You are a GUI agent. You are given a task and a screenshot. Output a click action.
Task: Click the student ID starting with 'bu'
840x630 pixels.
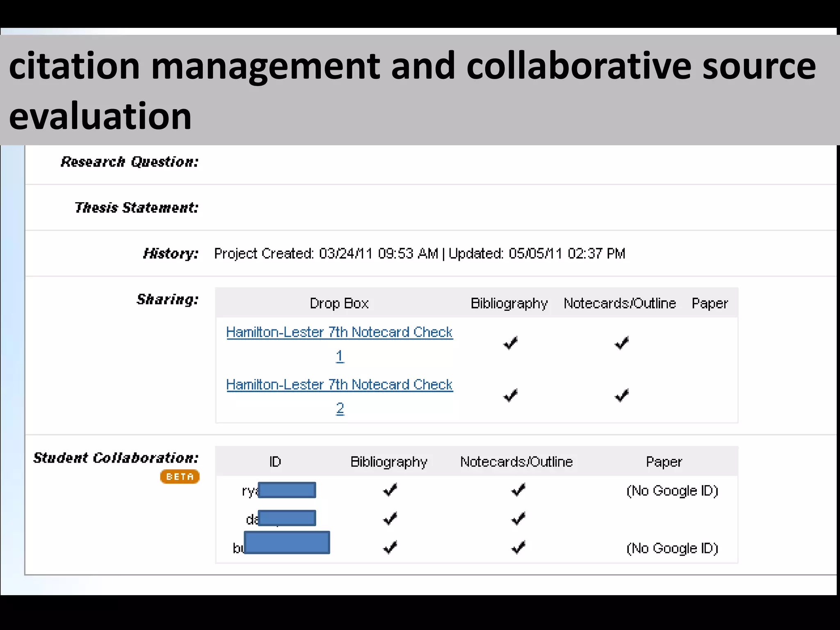coord(281,543)
